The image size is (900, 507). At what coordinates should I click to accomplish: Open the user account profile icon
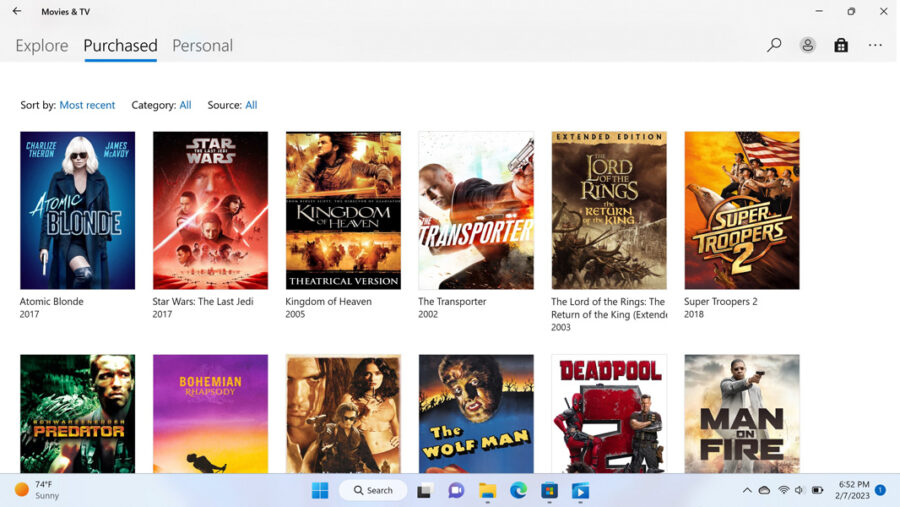807,45
